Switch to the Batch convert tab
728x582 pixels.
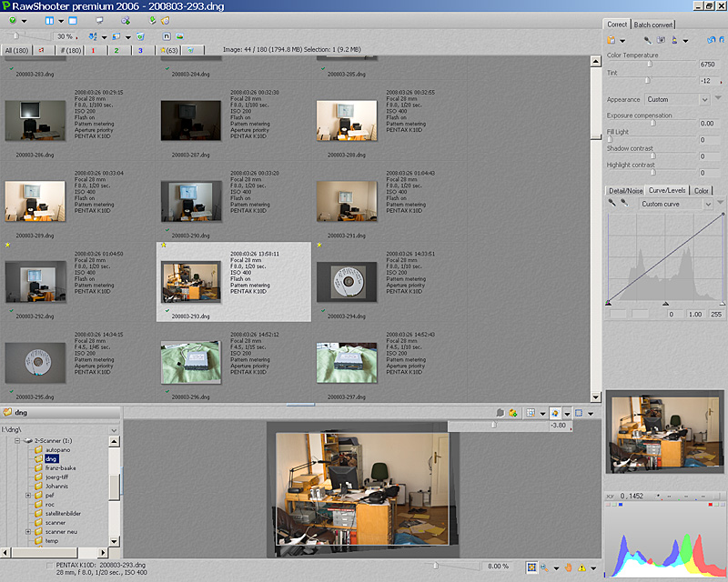click(654, 25)
